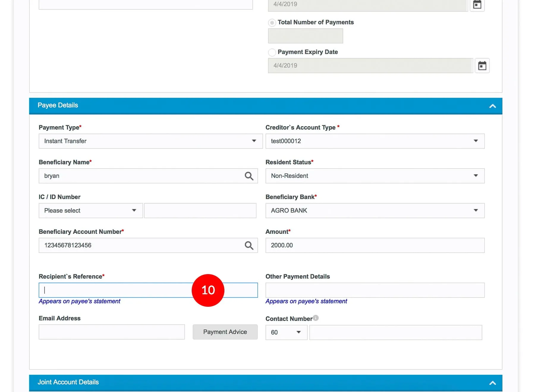Image resolution: width=535 pixels, height=392 pixels.
Task: Click the Email Address input box
Action: tap(111, 332)
